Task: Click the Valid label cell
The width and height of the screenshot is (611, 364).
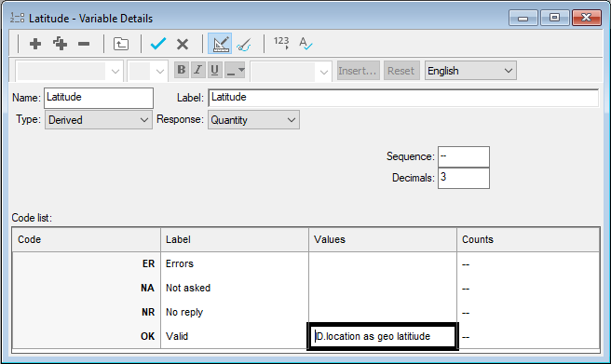Action: pos(235,336)
